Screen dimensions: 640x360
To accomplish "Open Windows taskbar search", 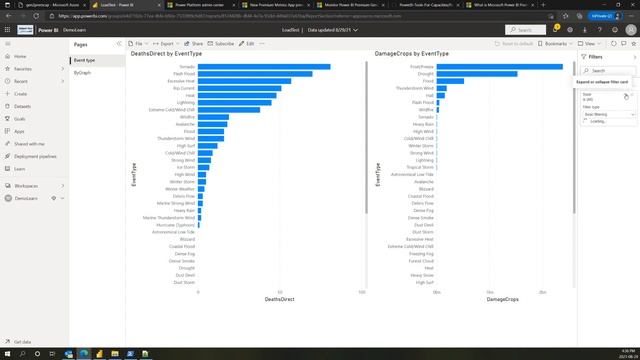I will [x=22, y=354].
